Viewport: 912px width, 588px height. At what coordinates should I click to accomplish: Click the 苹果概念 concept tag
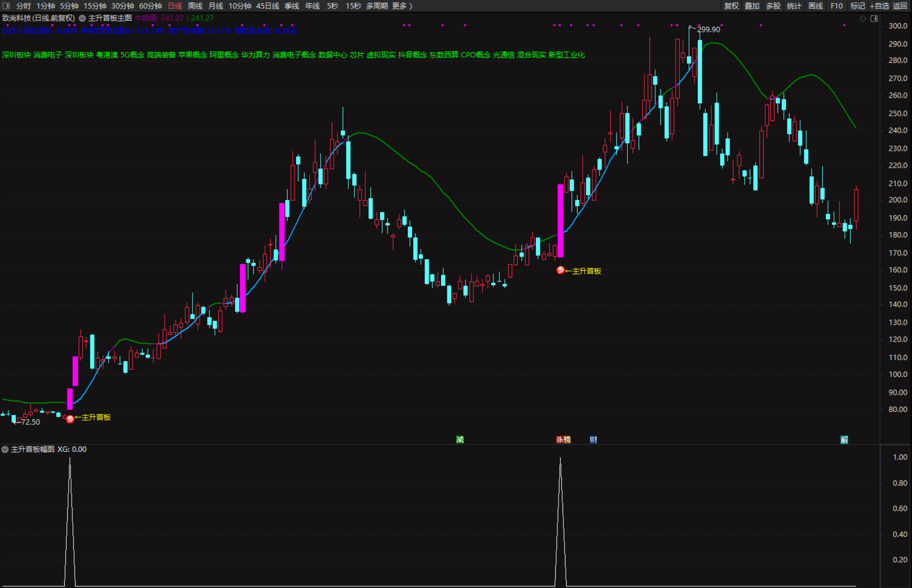point(193,55)
